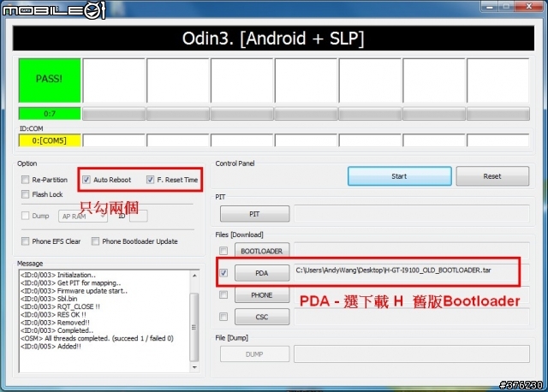Open the AP RAM dropdown

point(83,217)
